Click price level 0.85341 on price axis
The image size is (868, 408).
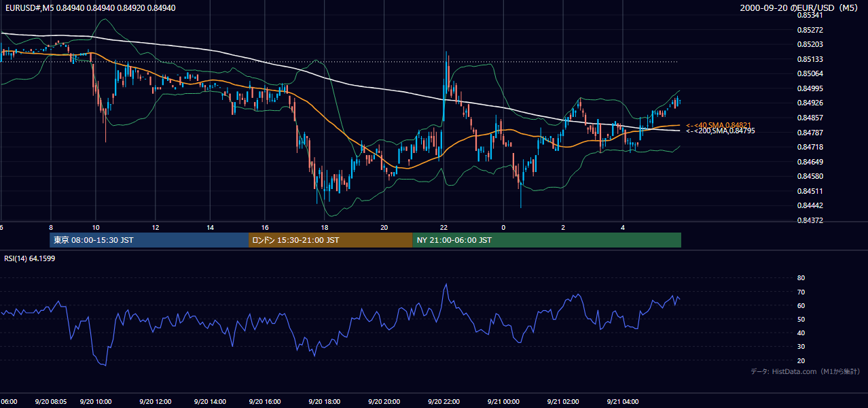click(810, 15)
